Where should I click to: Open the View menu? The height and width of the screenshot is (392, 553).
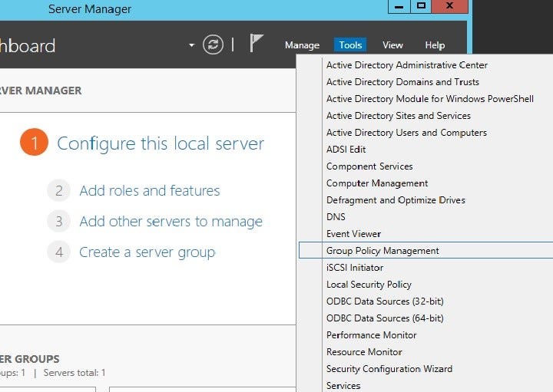click(392, 45)
